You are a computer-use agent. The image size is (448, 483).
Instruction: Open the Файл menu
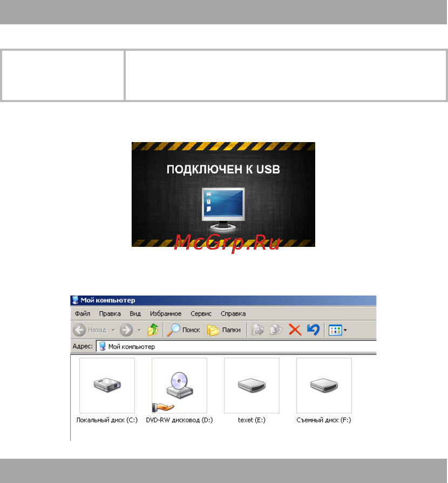[x=83, y=313]
